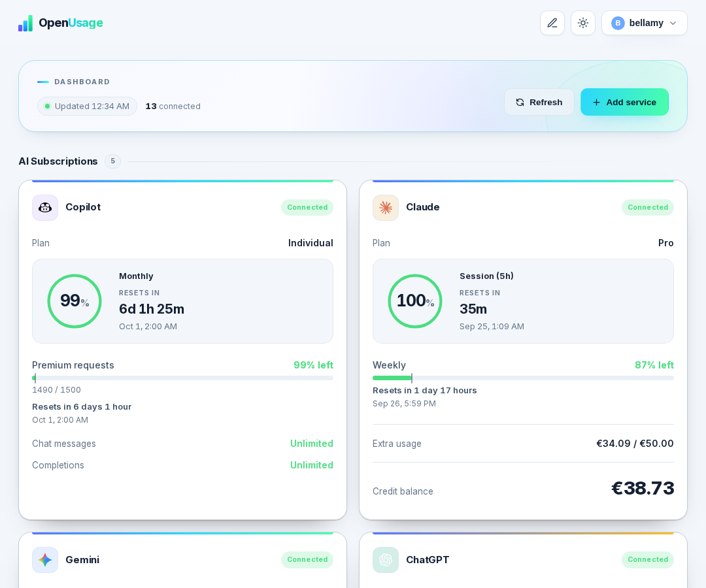The width and height of the screenshot is (706, 588).
Task: Click the Add service button
Action: coord(624,102)
